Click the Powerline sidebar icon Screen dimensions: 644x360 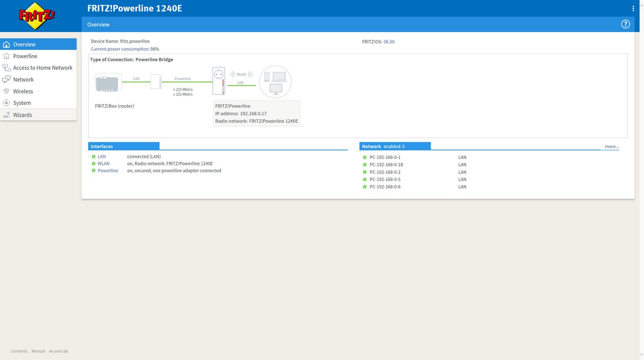pyautogui.click(x=7, y=56)
